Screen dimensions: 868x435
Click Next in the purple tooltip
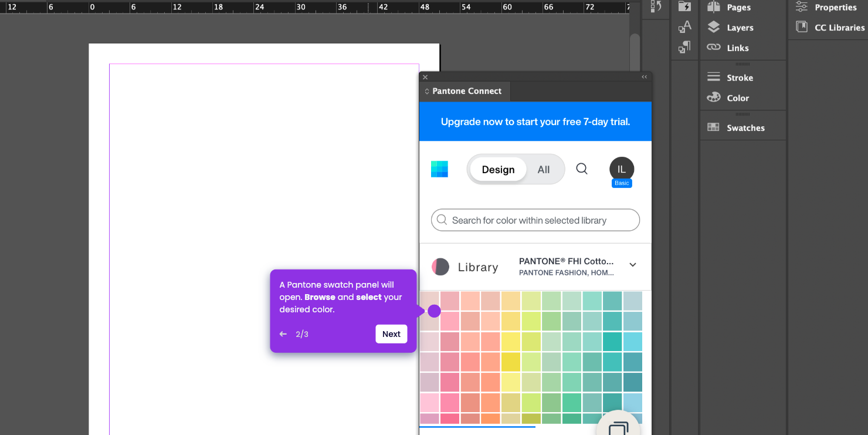(x=391, y=334)
